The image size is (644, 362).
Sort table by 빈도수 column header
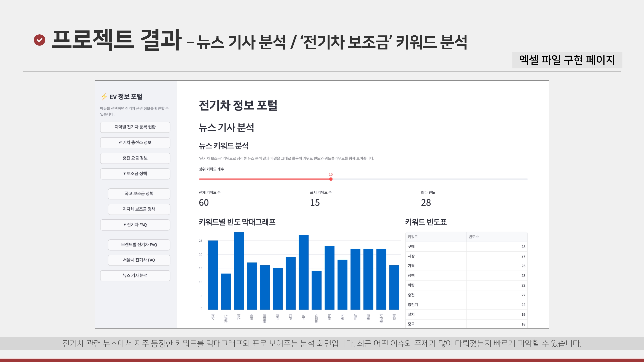tap(474, 237)
